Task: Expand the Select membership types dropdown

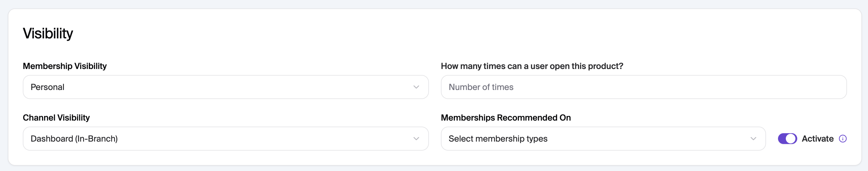Action: pos(603,139)
